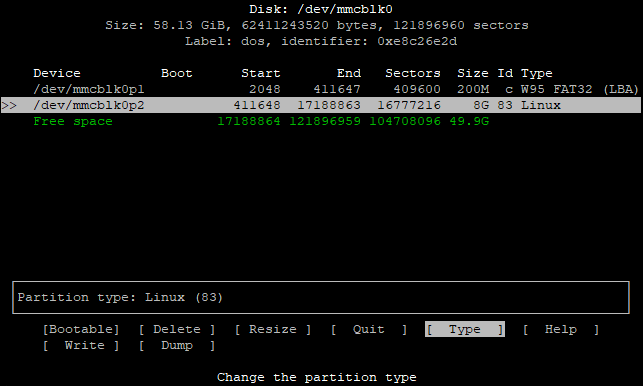Click the c Id value for mmcblk0p1

pos(509,89)
